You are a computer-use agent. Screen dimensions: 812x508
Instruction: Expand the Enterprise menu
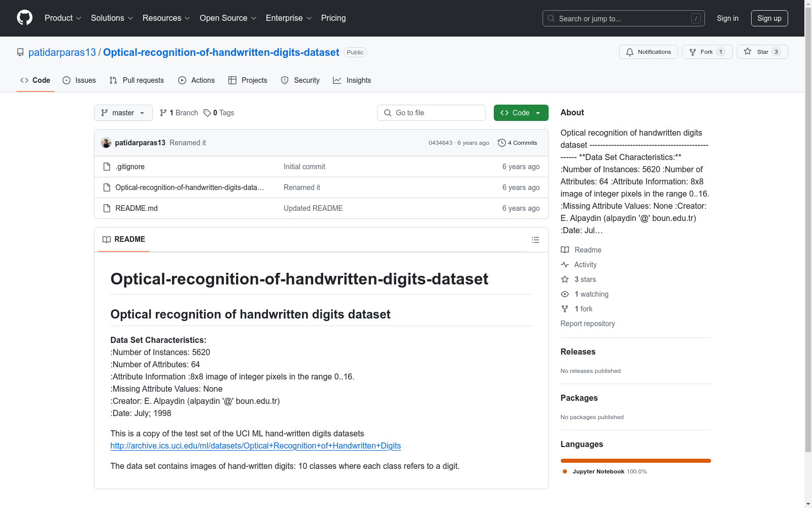point(289,18)
